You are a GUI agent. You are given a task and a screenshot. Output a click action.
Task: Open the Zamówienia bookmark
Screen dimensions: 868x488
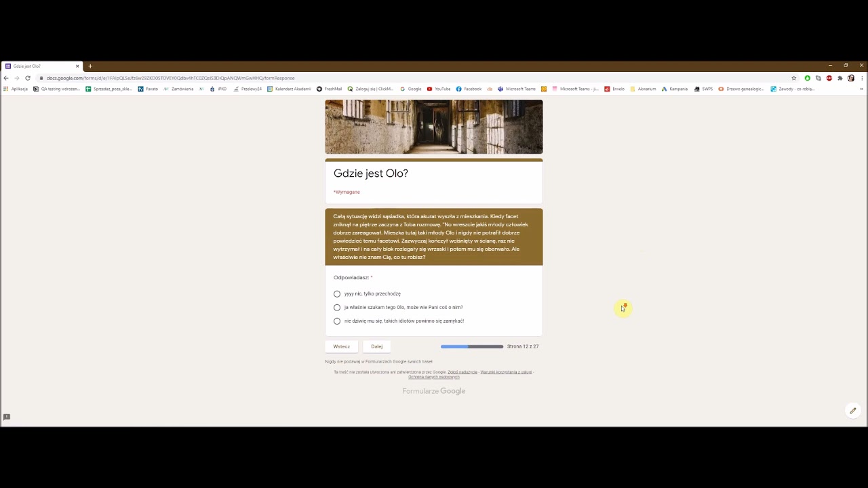178,89
